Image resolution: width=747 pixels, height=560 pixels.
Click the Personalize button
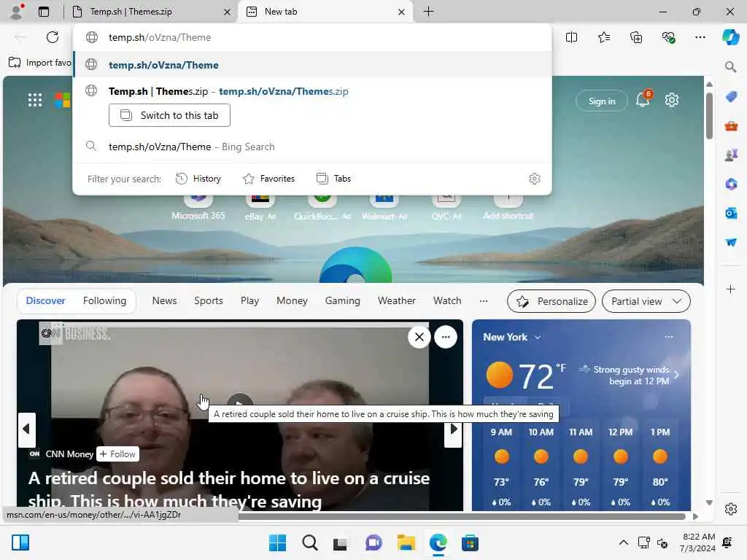551,301
